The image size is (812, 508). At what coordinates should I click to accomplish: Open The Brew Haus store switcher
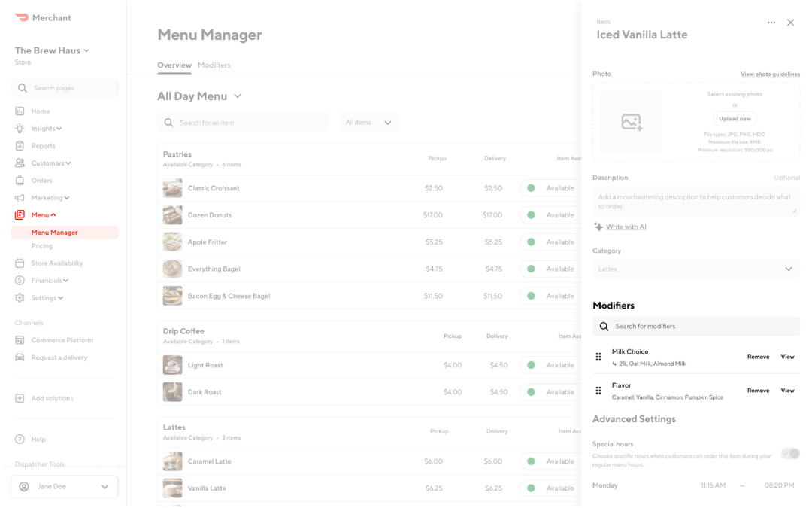click(x=52, y=51)
